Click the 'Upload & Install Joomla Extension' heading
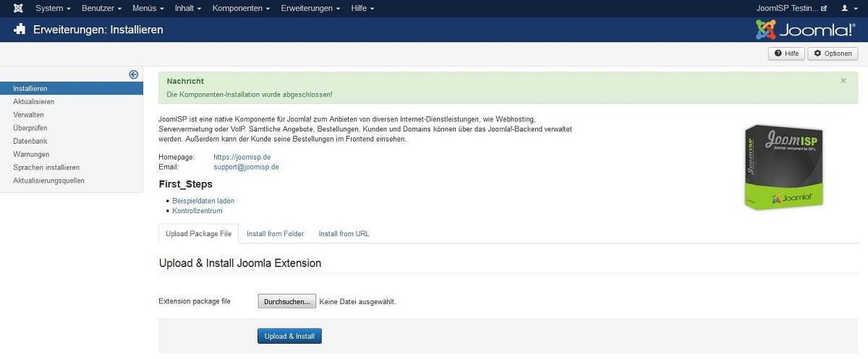 pyautogui.click(x=240, y=263)
